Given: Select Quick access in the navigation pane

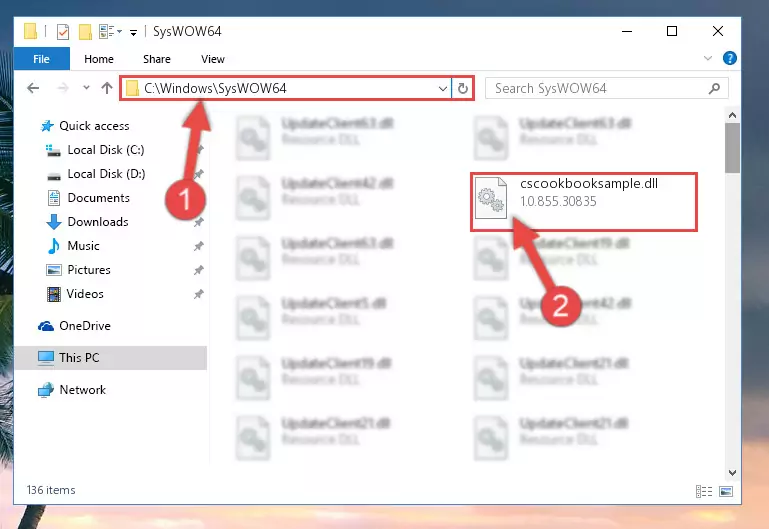Looking at the screenshot, I should pyautogui.click(x=94, y=126).
